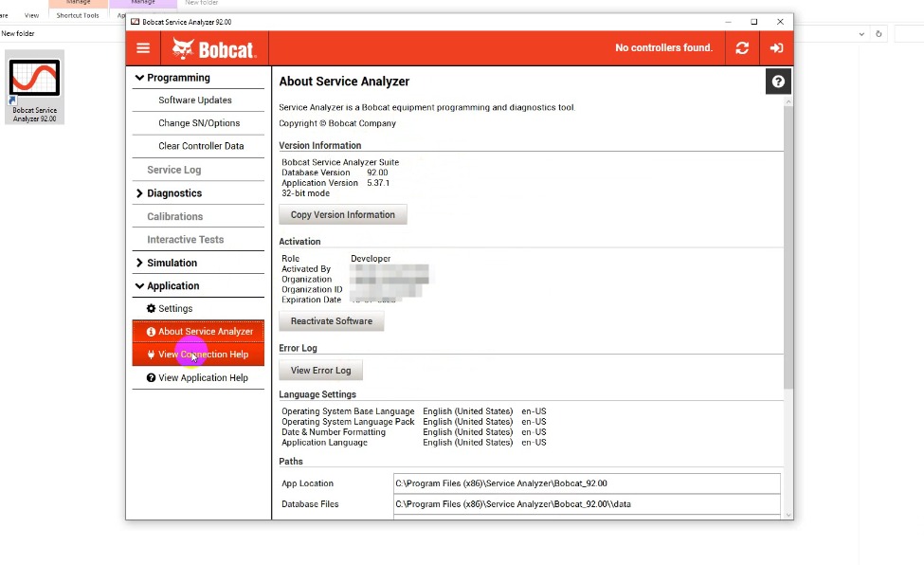Click the Date & Number Formatting row
This screenshot has height=565, width=924.
click(414, 431)
